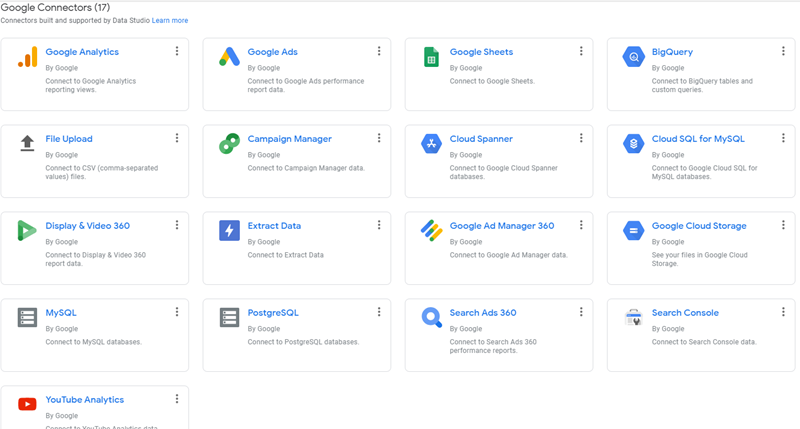Image resolution: width=800 pixels, height=429 pixels.
Task: Click the Search Ads 360 magnifier icon
Action: 432,317
